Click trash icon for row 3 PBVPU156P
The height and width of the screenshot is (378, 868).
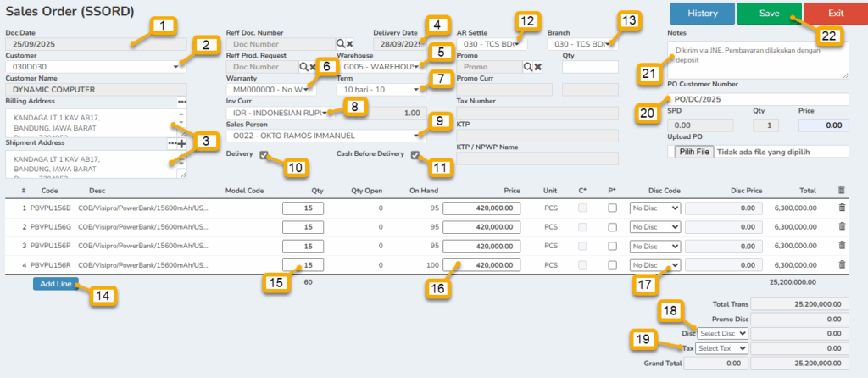coord(841,246)
